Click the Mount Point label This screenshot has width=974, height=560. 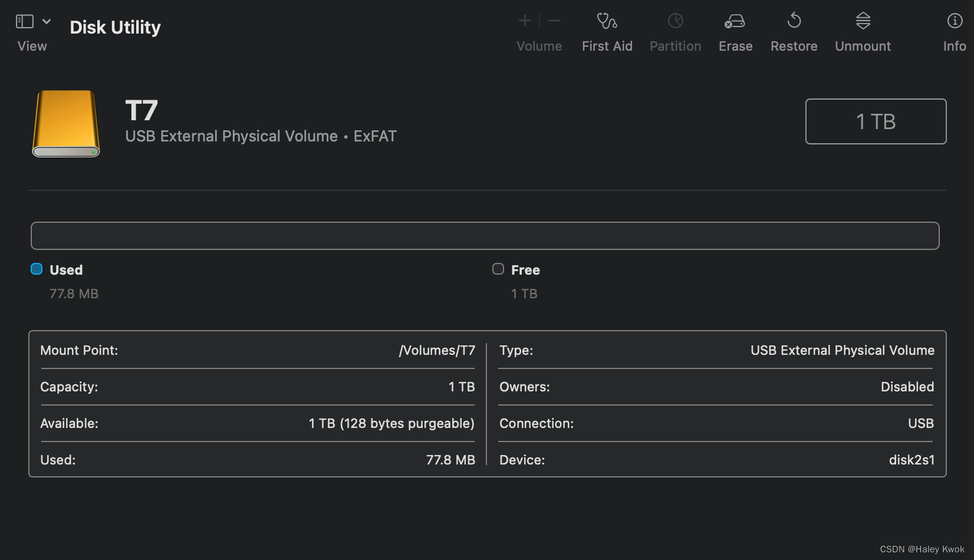[79, 350]
